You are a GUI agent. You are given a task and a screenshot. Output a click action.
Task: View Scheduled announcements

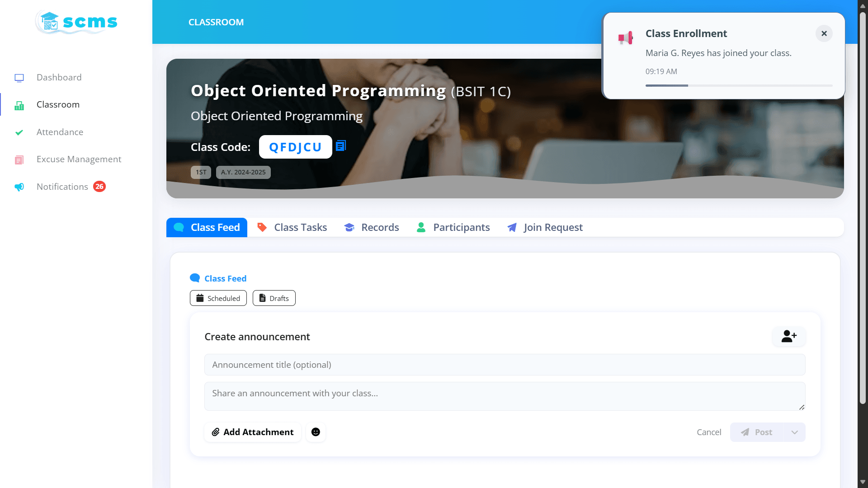[218, 298]
